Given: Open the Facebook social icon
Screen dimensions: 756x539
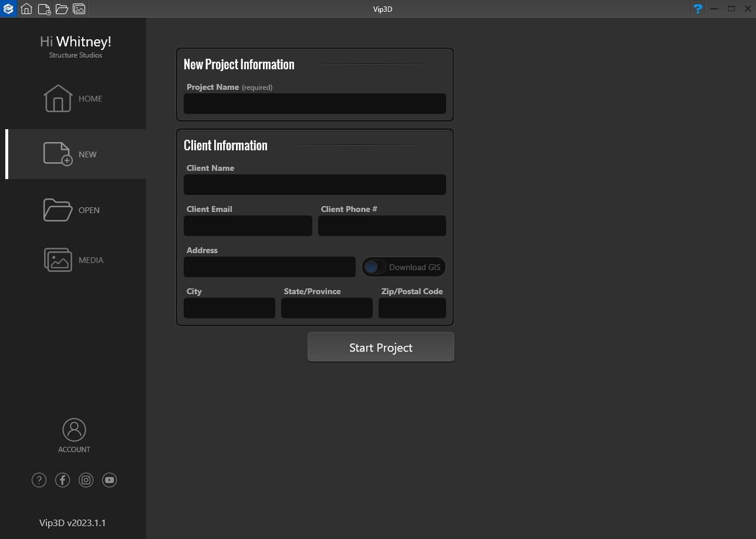Looking at the screenshot, I should [x=62, y=480].
